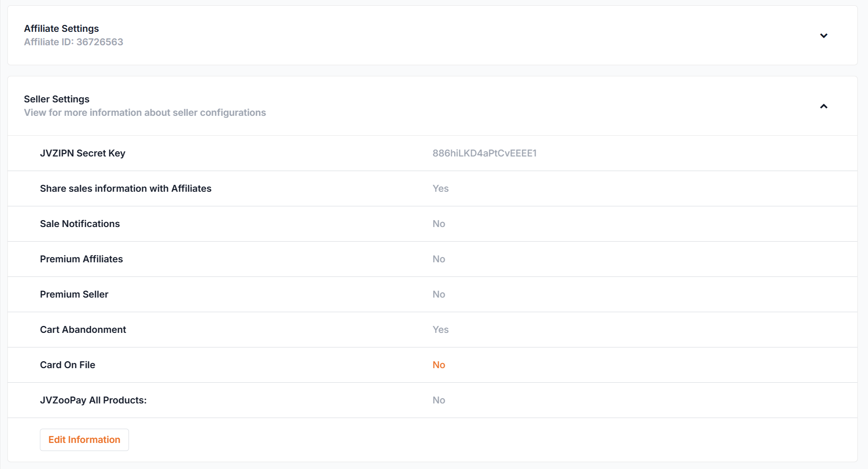868x469 pixels.
Task: Click the Yes value for Share sales information
Action: point(441,188)
